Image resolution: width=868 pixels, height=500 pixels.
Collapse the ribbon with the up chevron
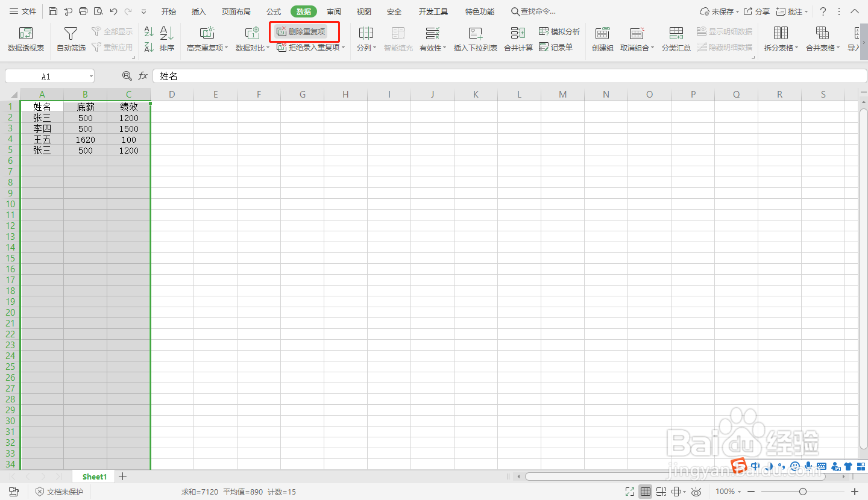click(x=855, y=11)
